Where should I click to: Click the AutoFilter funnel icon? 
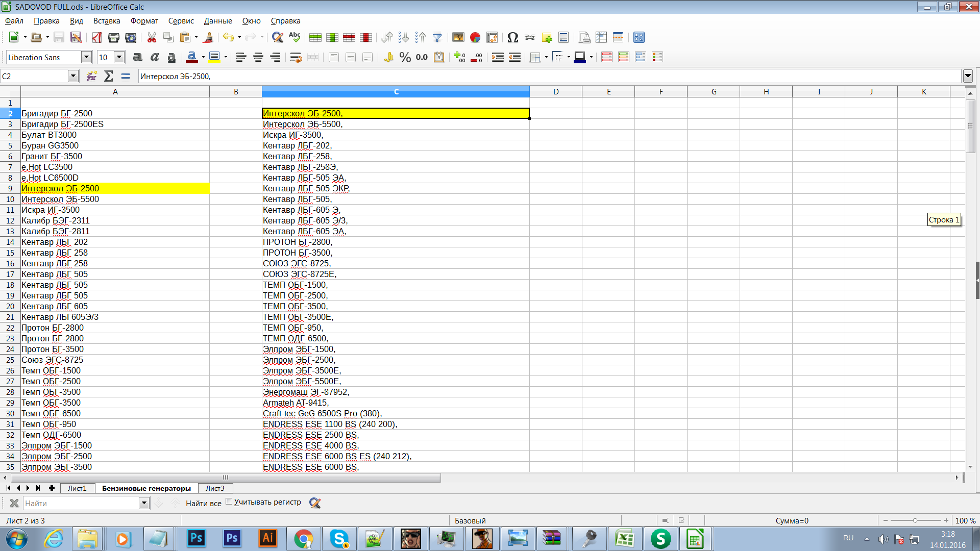click(x=437, y=37)
